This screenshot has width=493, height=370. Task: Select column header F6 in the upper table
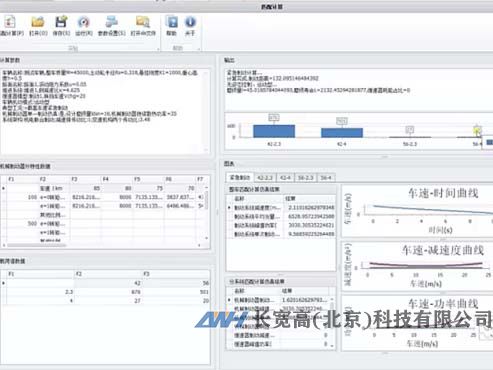(x=180, y=179)
